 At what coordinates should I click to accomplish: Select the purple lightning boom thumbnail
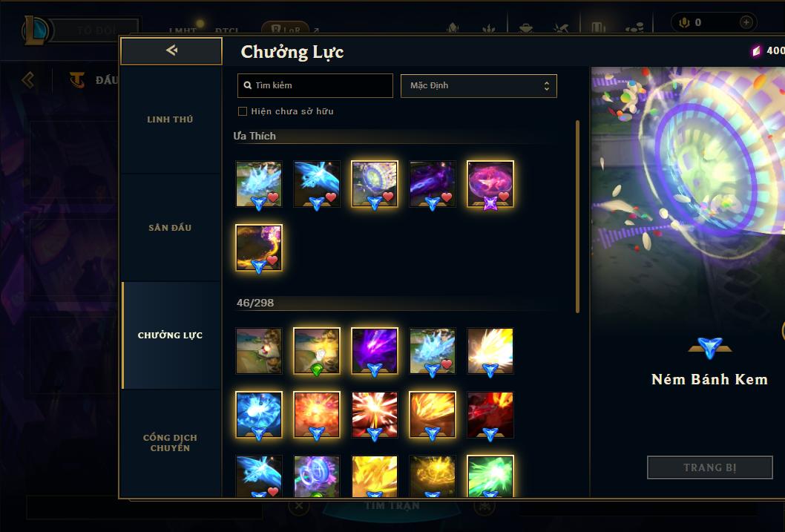pos(375,351)
